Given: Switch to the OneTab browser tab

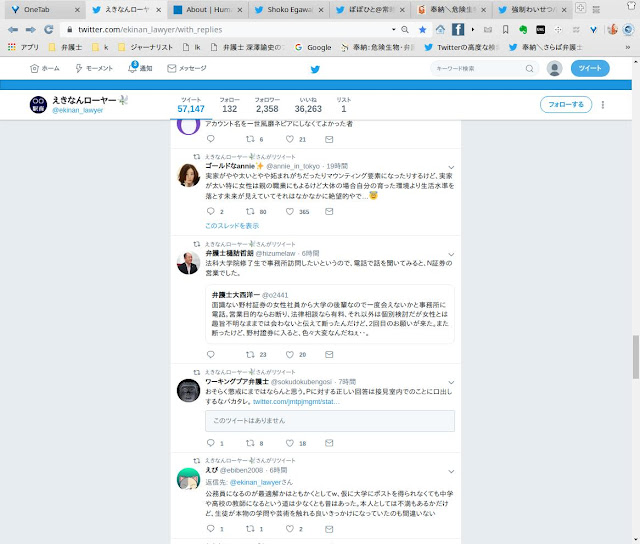Looking at the screenshot, I should coord(45,10).
